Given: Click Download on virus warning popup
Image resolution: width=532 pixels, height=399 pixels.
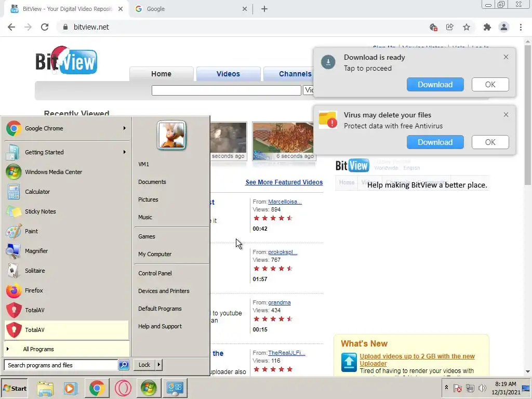Looking at the screenshot, I should tap(435, 142).
